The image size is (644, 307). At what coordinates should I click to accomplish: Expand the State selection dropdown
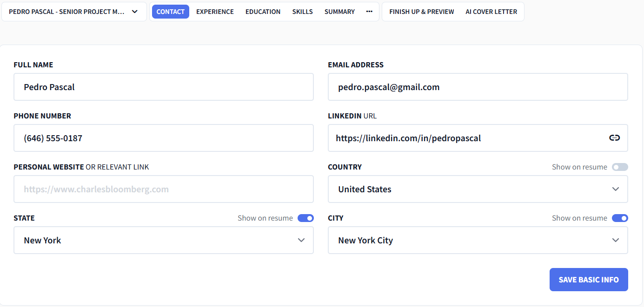163,240
